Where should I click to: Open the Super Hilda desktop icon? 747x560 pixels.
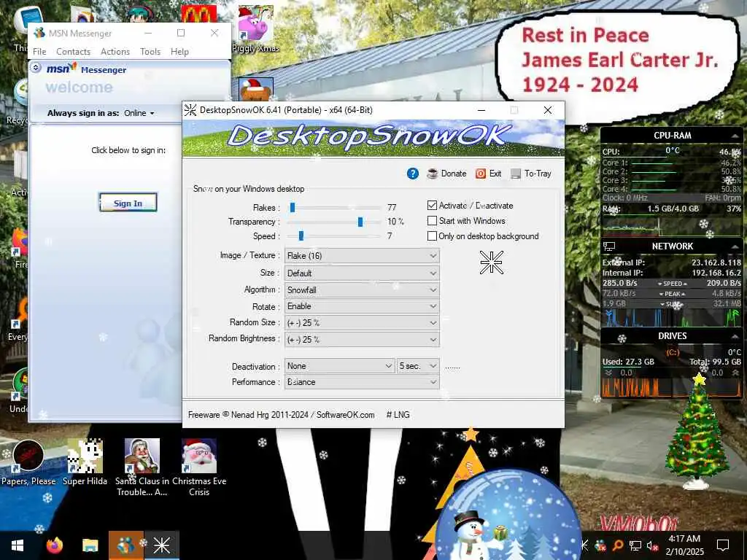[x=85, y=463]
